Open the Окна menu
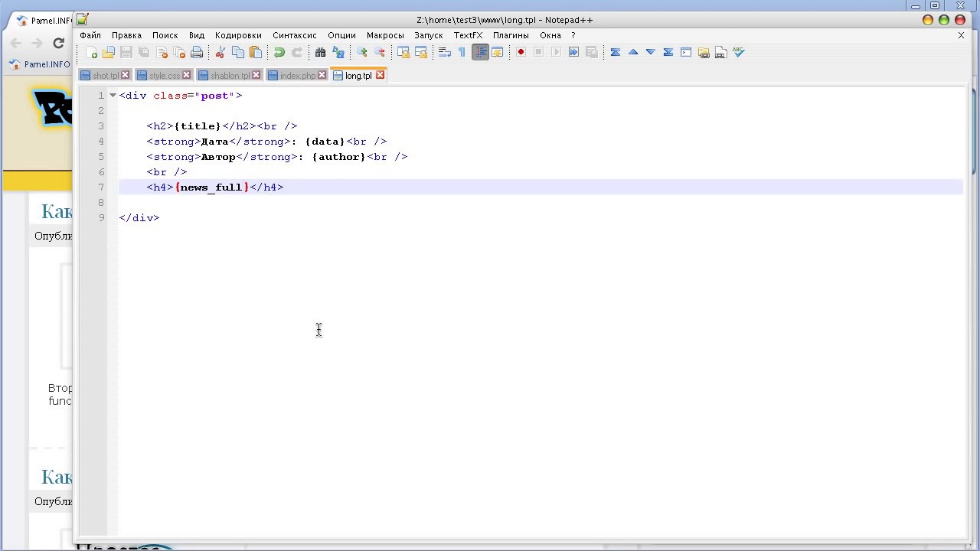The width and height of the screenshot is (980, 551). pos(550,35)
